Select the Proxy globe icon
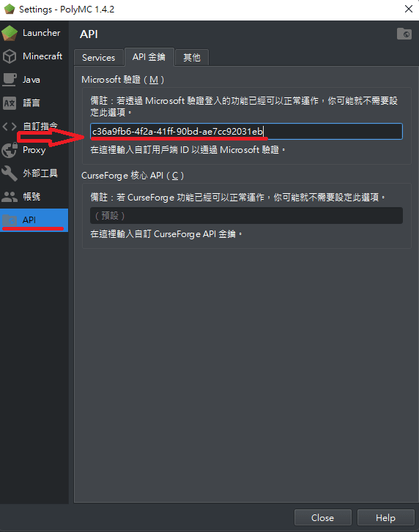 click(x=10, y=150)
